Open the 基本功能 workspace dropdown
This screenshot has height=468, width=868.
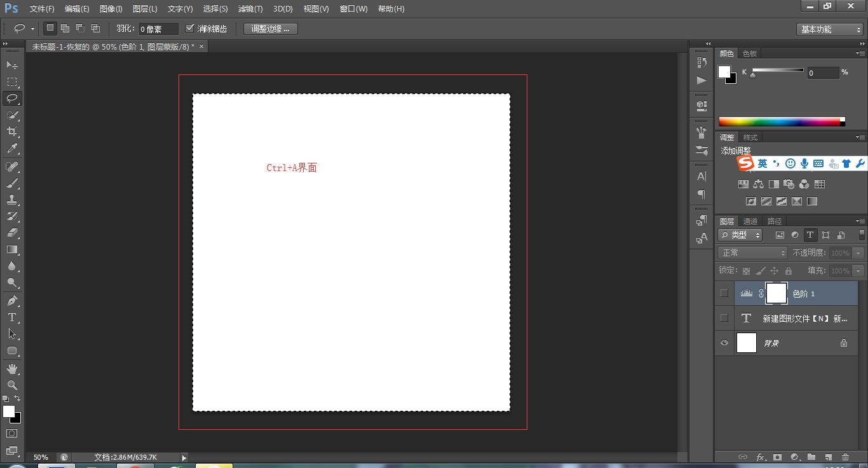(830, 29)
